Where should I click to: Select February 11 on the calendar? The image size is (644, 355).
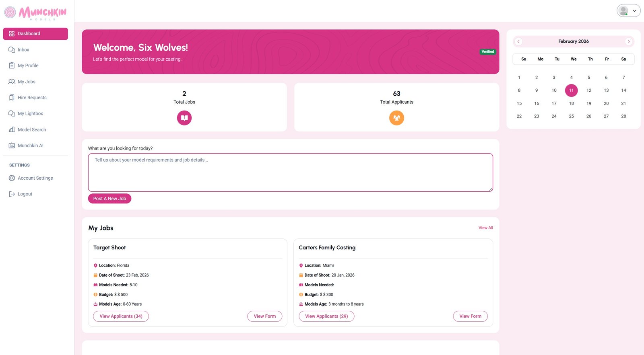571,90
